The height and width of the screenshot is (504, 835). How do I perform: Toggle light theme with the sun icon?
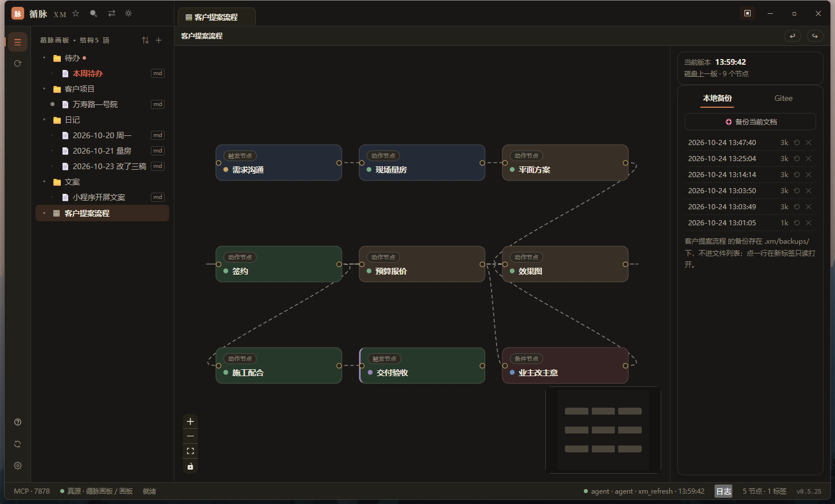[x=128, y=13]
